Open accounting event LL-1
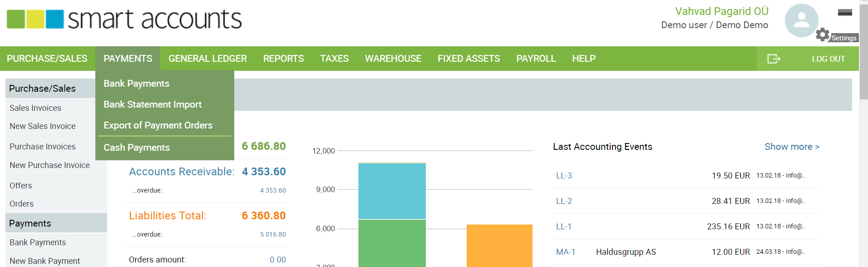This screenshot has width=868, height=267. 564,227
